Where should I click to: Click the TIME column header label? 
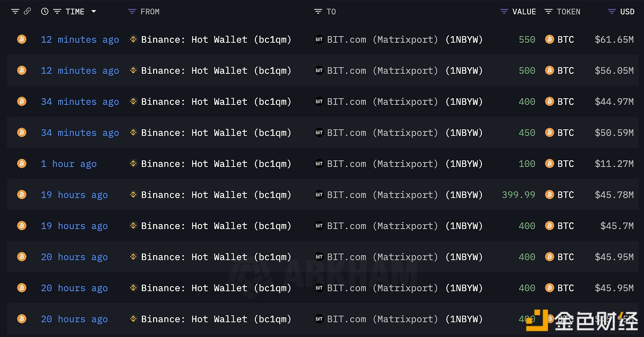click(x=75, y=12)
